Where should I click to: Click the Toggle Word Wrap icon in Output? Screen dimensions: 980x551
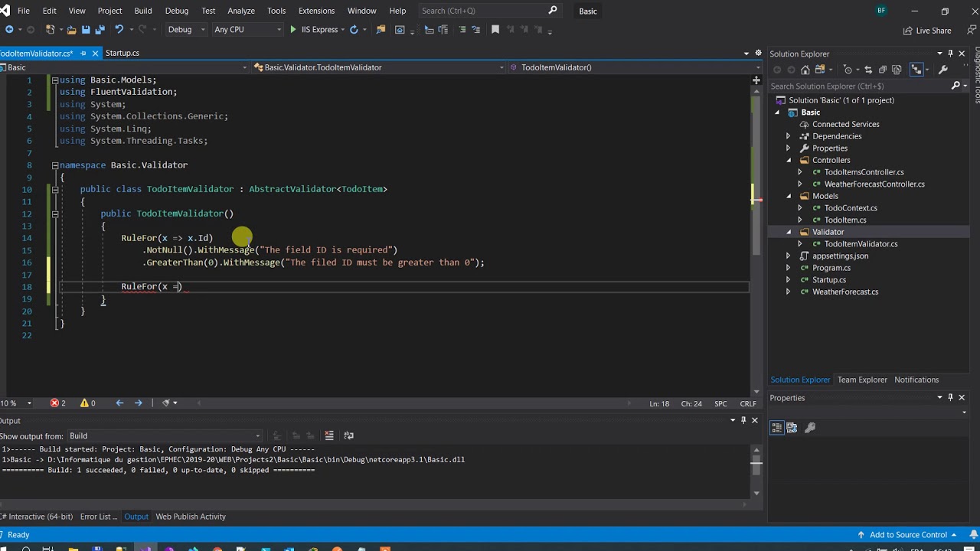pos(349,435)
